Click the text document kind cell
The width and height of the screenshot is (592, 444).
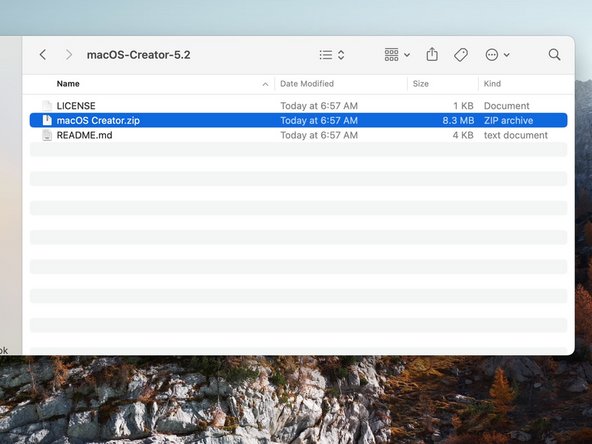point(516,135)
